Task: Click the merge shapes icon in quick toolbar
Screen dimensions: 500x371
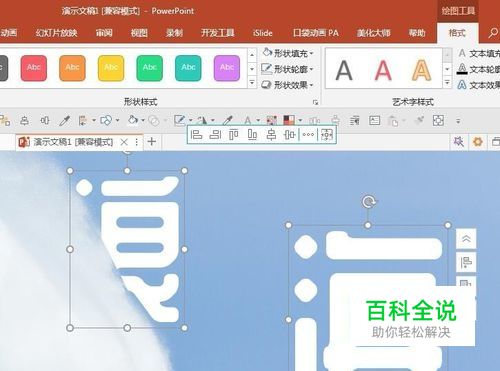Action: click(x=106, y=120)
